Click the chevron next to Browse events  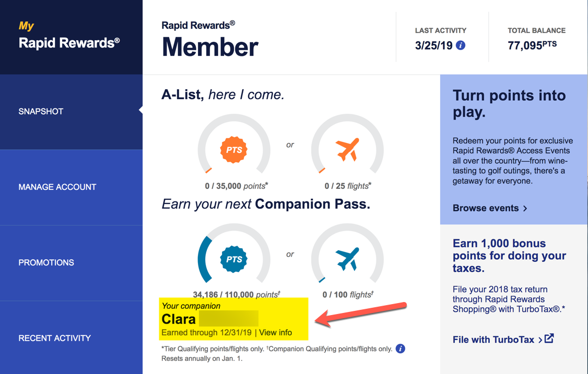(525, 208)
